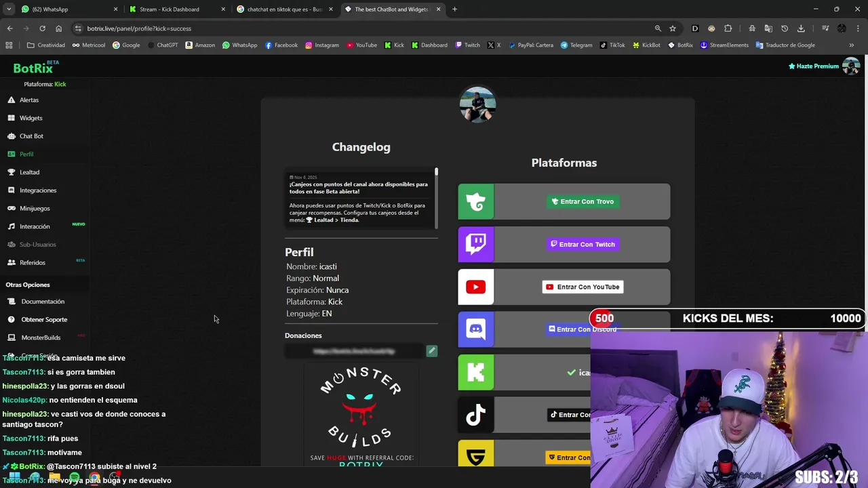This screenshot has height=488, width=868.
Task: Open the media control playlist icon
Action: 825,28
